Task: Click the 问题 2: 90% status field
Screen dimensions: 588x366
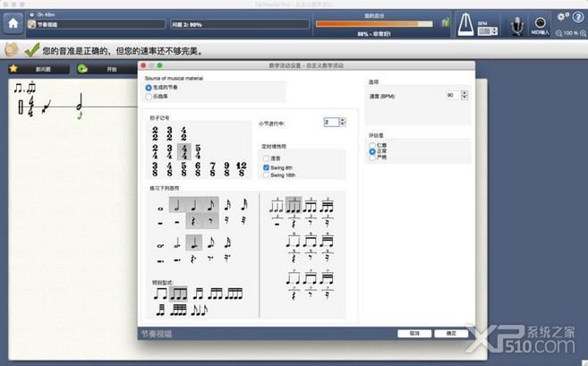Action: pyautogui.click(x=240, y=24)
